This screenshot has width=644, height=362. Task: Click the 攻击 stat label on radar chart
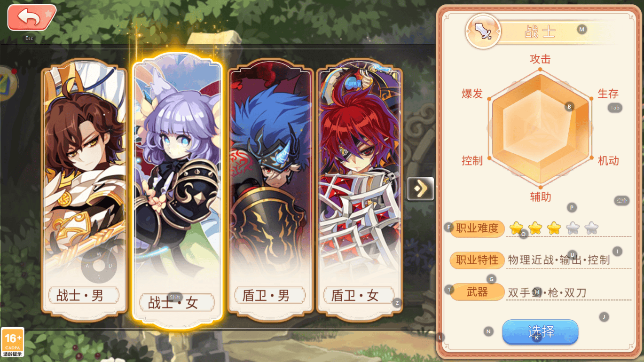[540, 59]
